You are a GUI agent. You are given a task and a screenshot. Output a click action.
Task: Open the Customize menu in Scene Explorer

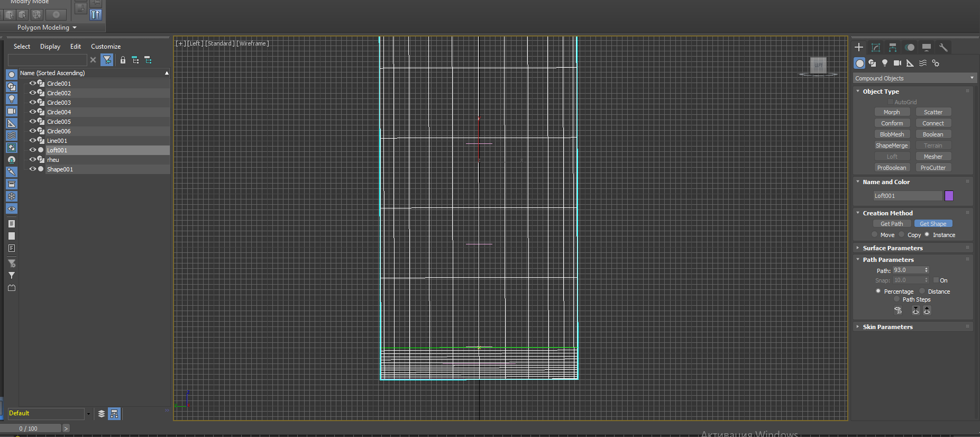[106, 47]
